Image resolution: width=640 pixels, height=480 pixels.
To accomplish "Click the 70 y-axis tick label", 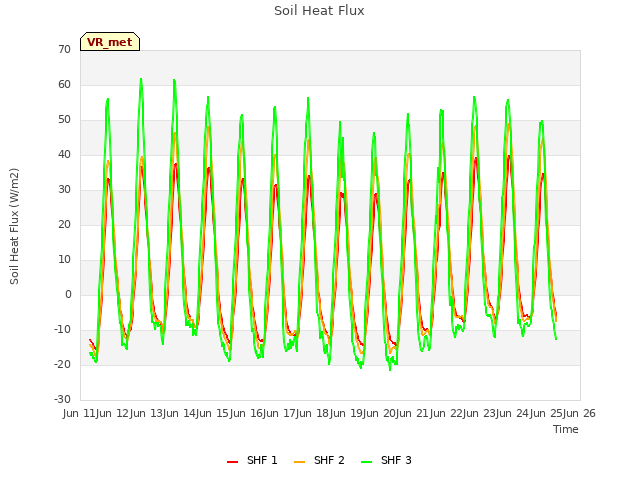I will pyautogui.click(x=64, y=49).
